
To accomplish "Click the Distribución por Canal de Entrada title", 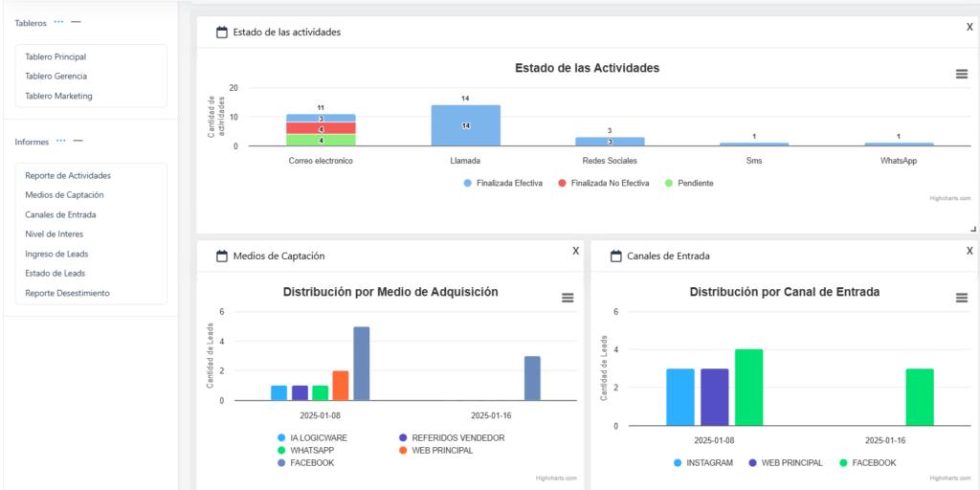I will click(x=785, y=292).
